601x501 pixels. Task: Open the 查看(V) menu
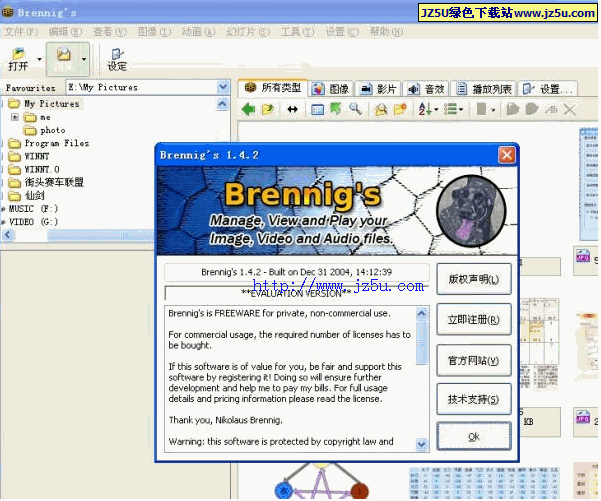(110, 32)
